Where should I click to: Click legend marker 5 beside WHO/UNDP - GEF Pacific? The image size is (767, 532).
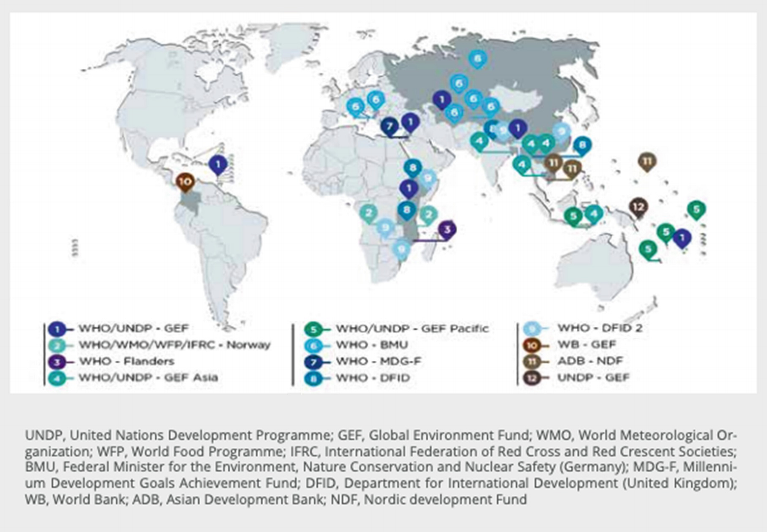pyautogui.click(x=314, y=329)
